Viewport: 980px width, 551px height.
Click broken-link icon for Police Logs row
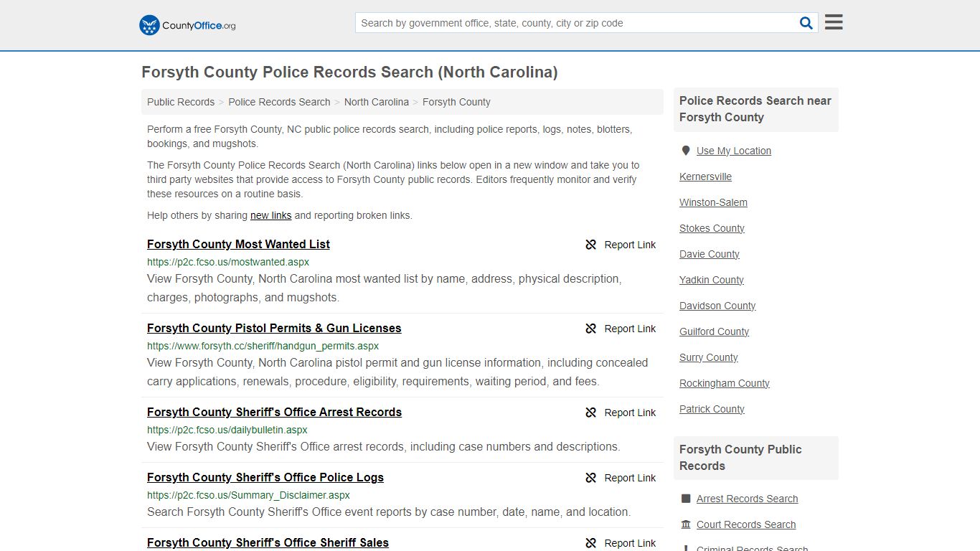(x=591, y=478)
